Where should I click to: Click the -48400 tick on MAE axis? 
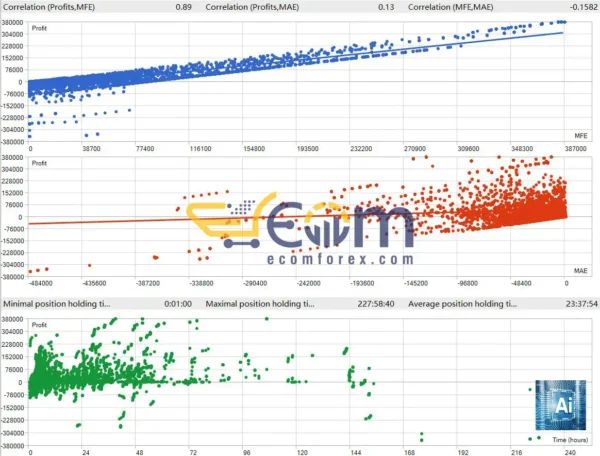521,283
